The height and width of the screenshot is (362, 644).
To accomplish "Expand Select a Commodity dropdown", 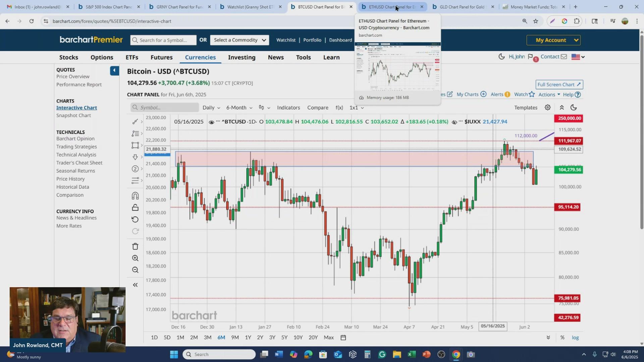I will pos(239,40).
